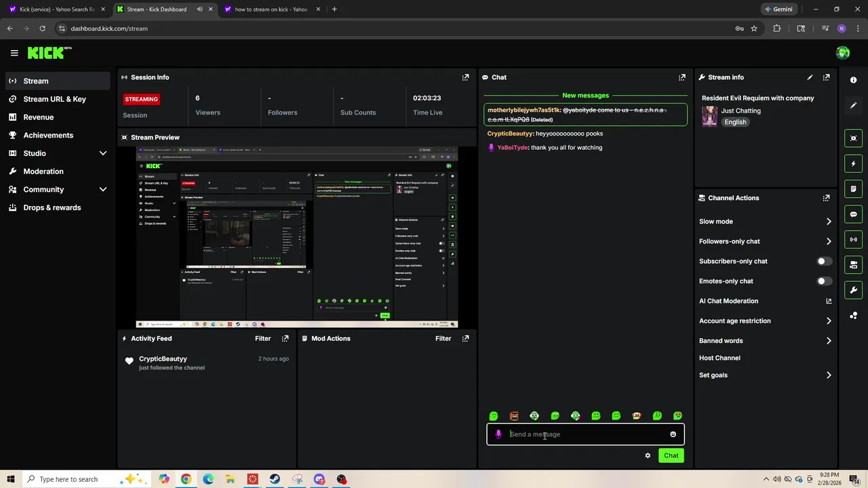Expand Banned words settings
Image resolution: width=868 pixels, height=488 pixels.
[829, 341]
